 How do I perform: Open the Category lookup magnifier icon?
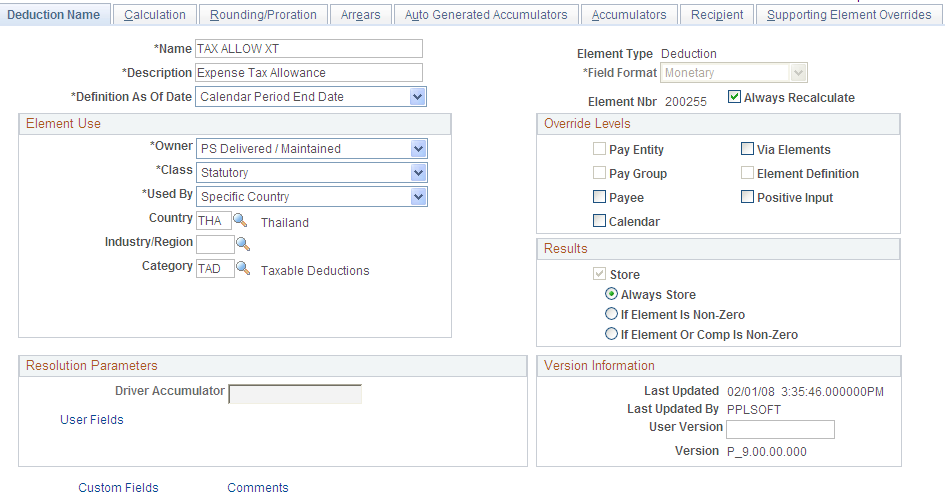pyautogui.click(x=242, y=268)
